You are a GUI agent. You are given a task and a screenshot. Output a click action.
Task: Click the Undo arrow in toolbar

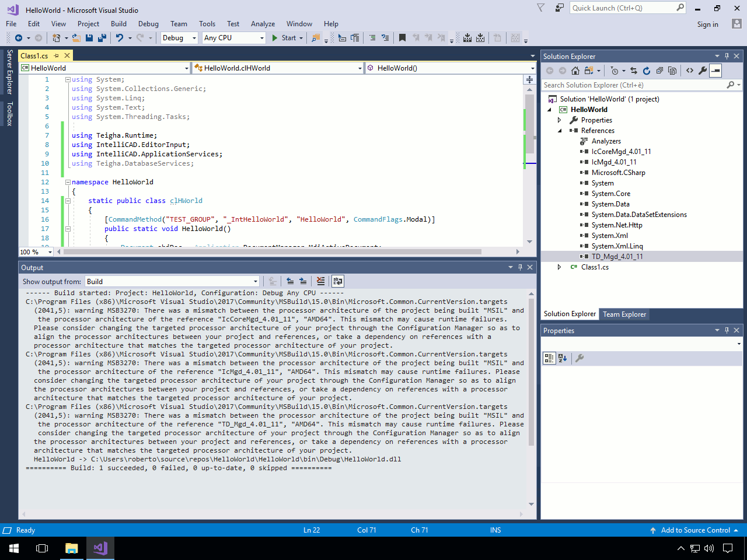point(119,38)
